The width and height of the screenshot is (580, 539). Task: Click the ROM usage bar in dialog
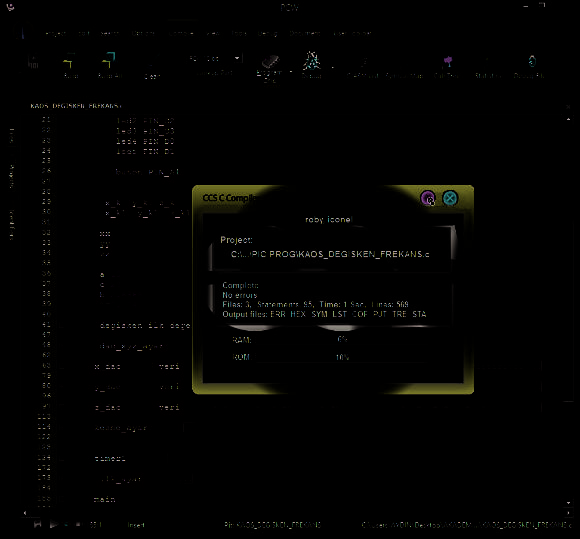click(x=342, y=357)
